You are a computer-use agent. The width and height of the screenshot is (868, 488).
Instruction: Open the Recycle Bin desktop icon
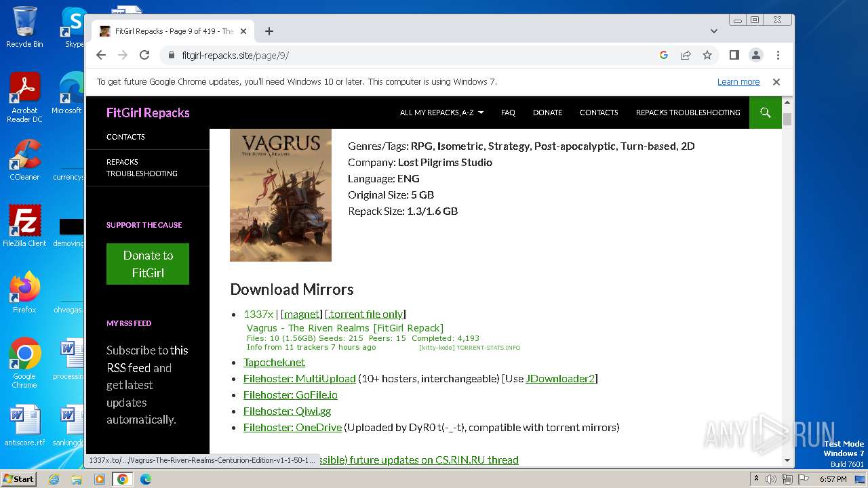pos(24,27)
